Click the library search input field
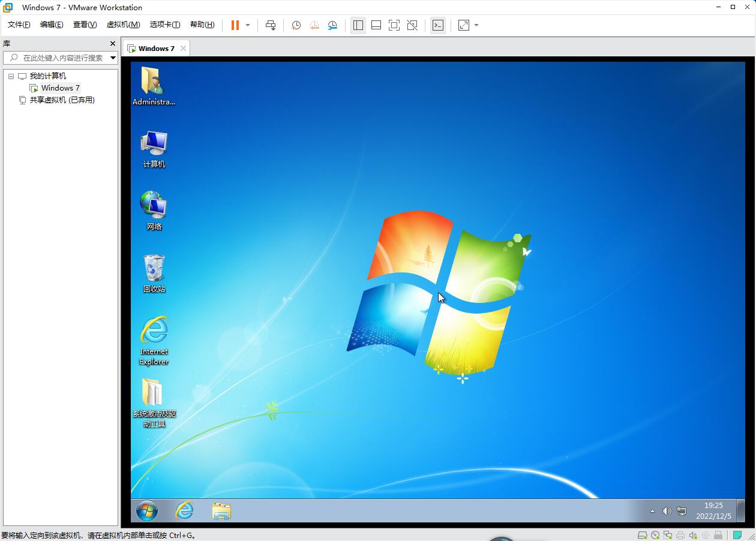Image resolution: width=756 pixels, height=541 pixels. 60,58
